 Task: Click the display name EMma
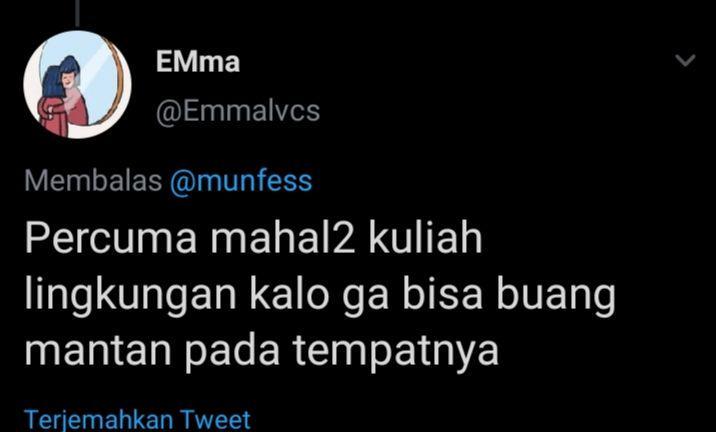198,62
